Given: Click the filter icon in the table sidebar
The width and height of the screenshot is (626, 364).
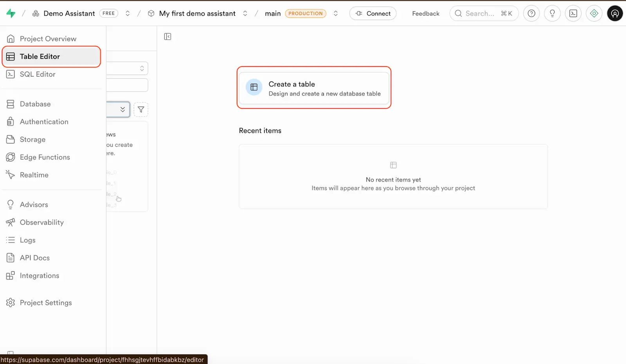Looking at the screenshot, I should tap(141, 109).
